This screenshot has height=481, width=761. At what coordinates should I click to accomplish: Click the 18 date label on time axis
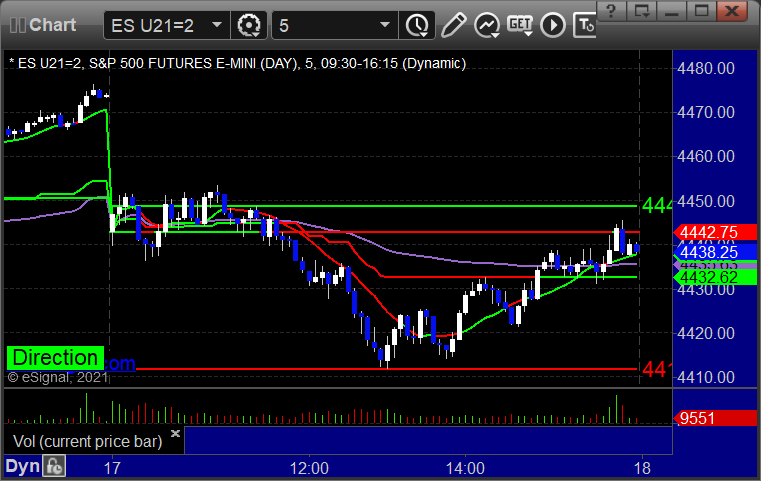(642, 468)
